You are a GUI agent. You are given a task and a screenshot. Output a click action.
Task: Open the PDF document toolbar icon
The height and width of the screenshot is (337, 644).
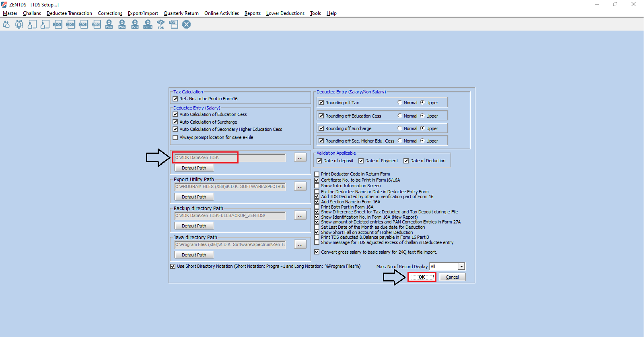tap(173, 24)
